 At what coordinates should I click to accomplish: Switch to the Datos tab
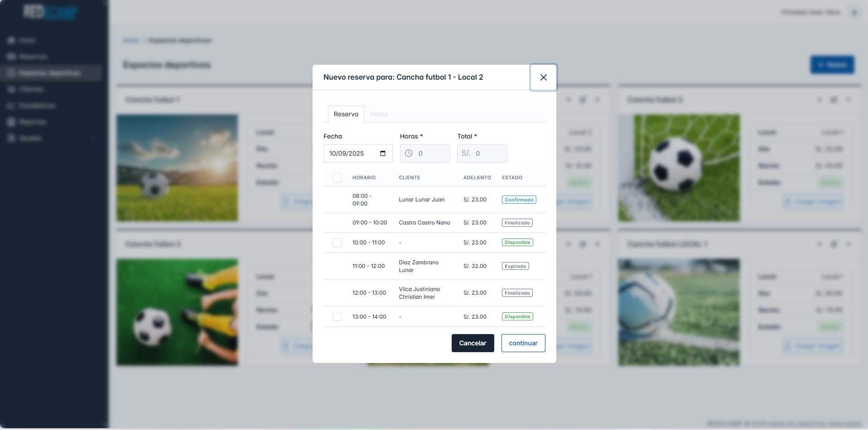coord(379,114)
